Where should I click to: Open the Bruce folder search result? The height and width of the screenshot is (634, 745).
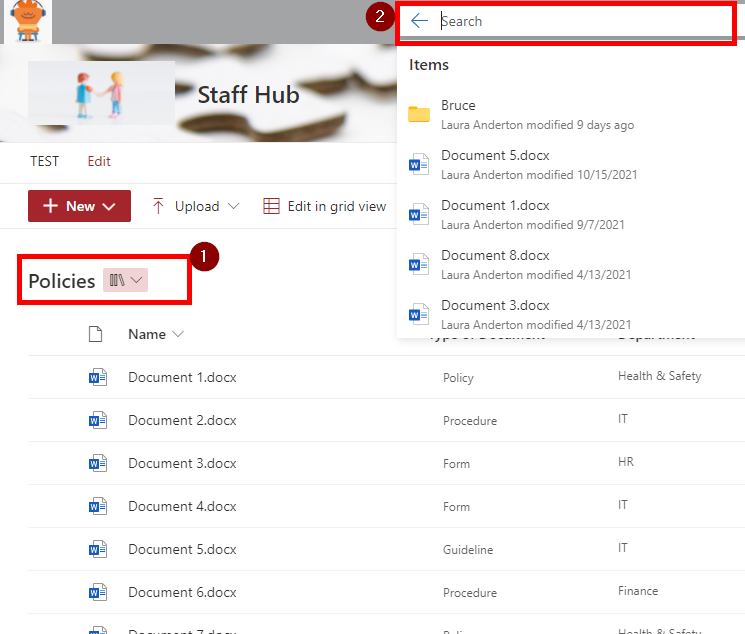coord(570,115)
